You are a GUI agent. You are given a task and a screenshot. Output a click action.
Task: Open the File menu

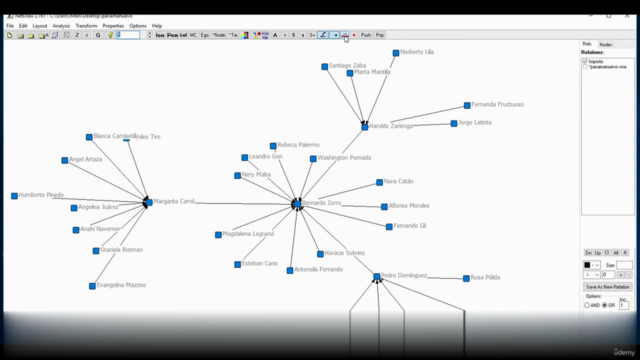[x=10, y=26]
